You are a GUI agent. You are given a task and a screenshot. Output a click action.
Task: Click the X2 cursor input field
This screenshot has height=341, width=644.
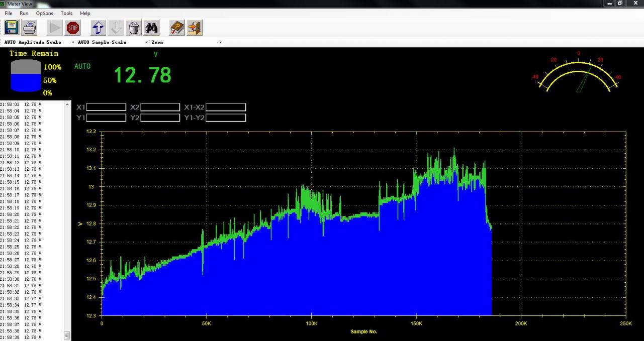160,107
